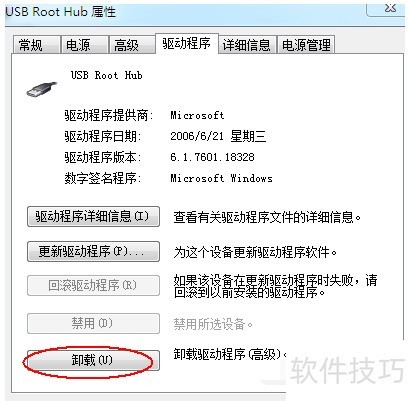This screenshot has height=401, width=409.
Task: Switch to the 常规 tab
Action: tap(37, 45)
